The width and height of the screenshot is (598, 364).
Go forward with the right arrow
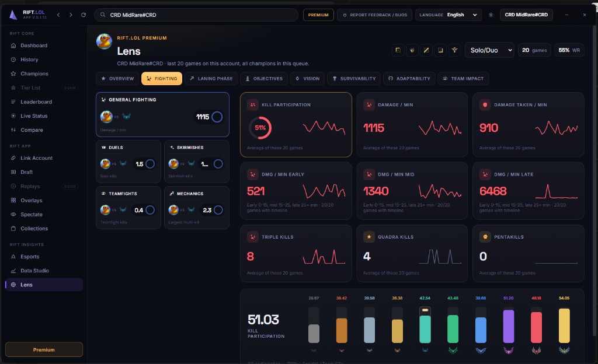pyautogui.click(x=71, y=15)
